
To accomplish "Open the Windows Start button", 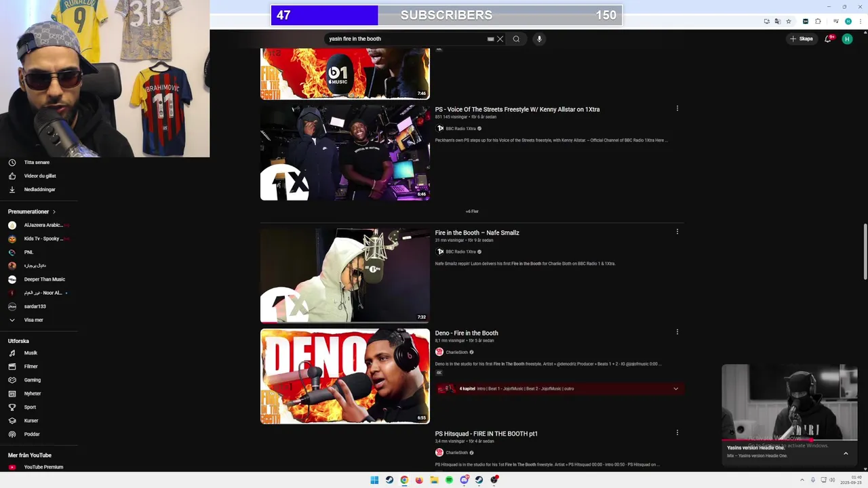I will (x=374, y=480).
